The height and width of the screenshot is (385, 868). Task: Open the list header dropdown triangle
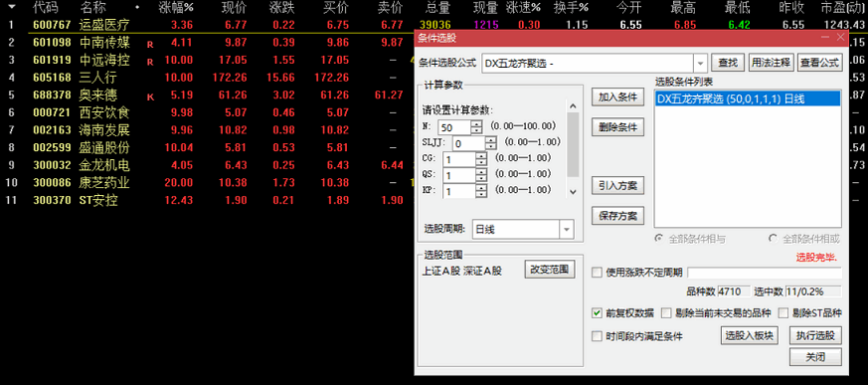pyautogui.click(x=12, y=8)
